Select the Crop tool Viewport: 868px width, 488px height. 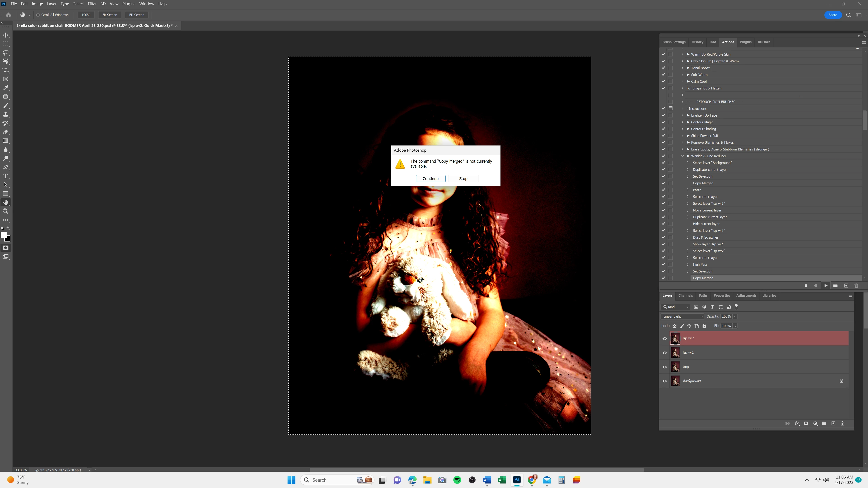click(x=6, y=70)
